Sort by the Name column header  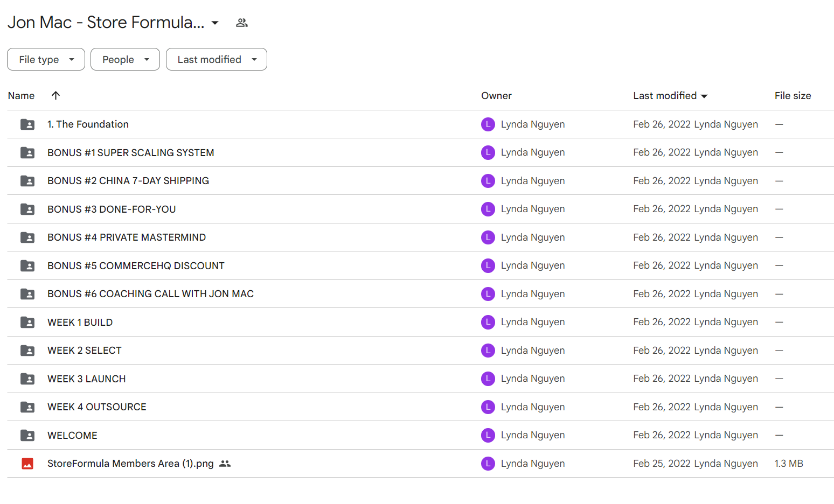[x=22, y=96]
